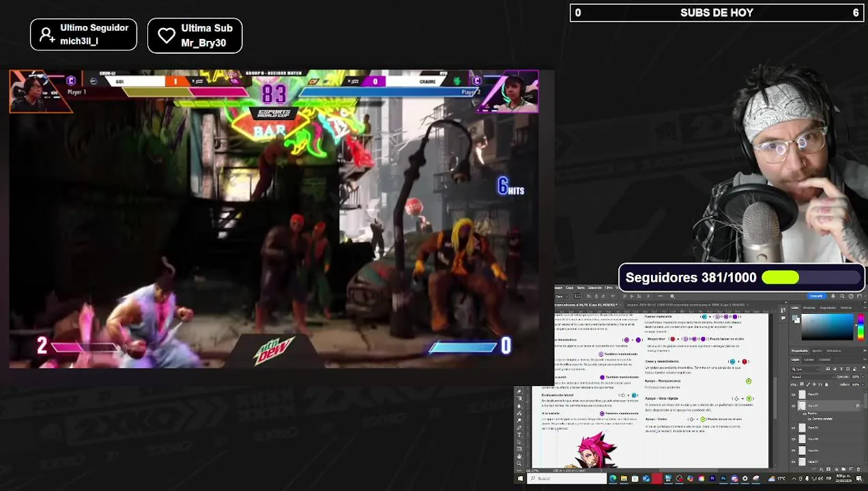
Task: Select the Type tool in Photoshop toolbar
Action: click(x=519, y=435)
